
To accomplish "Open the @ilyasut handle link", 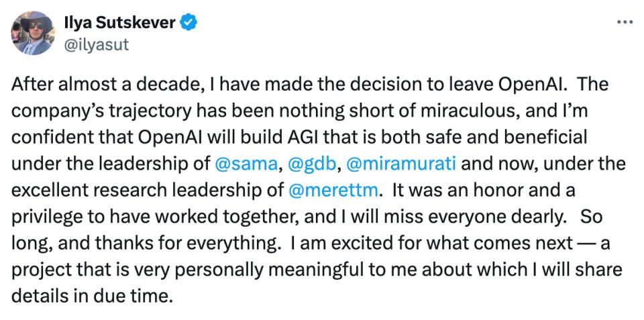I will point(96,44).
